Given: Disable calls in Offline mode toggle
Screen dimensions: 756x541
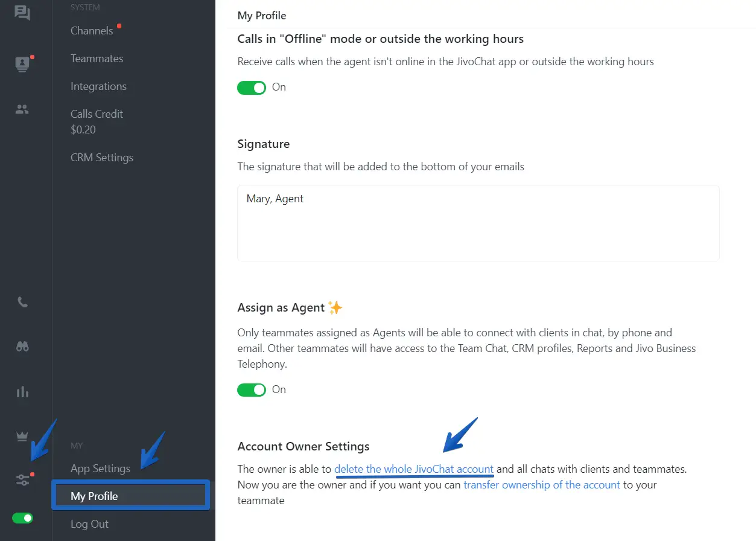Looking at the screenshot, I should point(252,88).
